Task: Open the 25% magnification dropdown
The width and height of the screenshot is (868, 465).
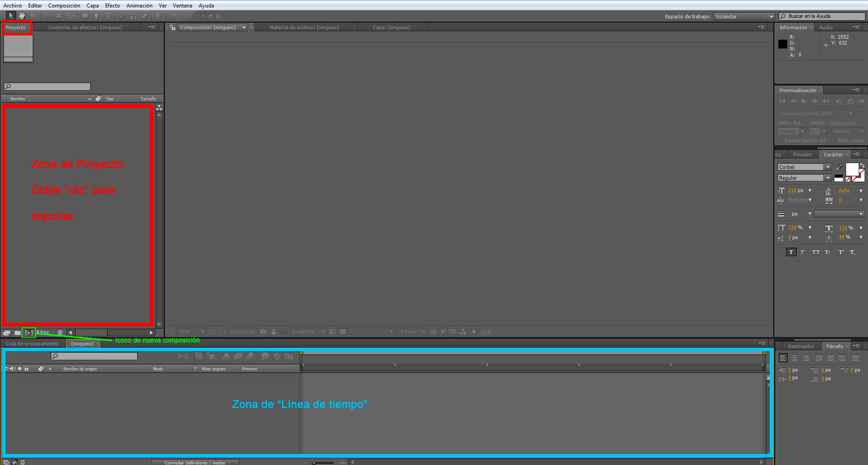Action: [x=192, y=332]
